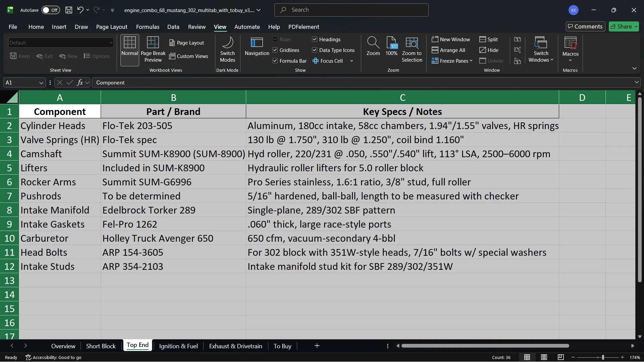Image resolution: width=644 pixels, height=362 pixels.
Task: Open Normal workbook view
Action: tap(130, 50)
